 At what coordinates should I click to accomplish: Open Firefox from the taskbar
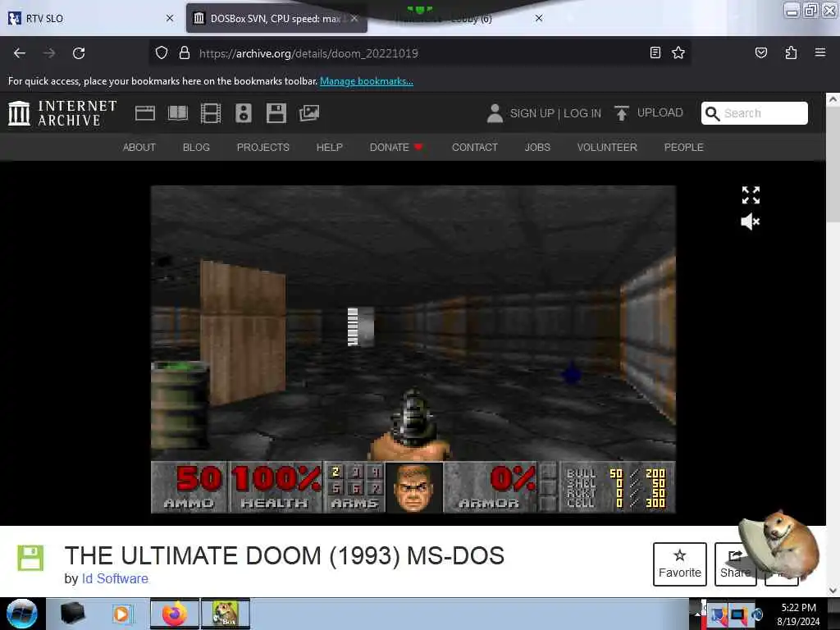[x=174, y=614]
